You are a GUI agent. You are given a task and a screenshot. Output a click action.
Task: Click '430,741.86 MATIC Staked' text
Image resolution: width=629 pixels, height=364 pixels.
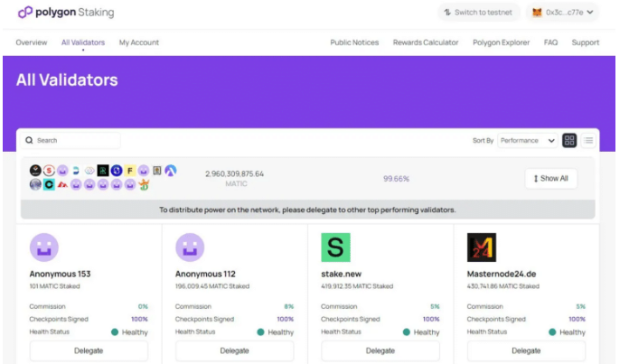click(503, 286)
